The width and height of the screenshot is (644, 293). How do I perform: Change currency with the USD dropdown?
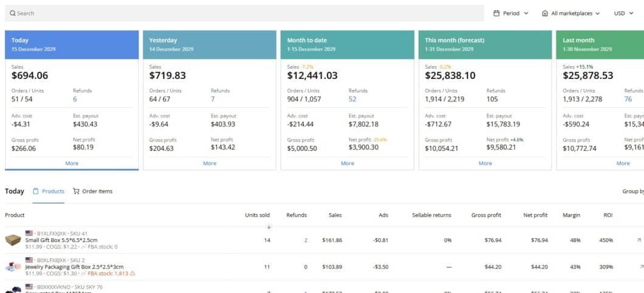point(623,13)
